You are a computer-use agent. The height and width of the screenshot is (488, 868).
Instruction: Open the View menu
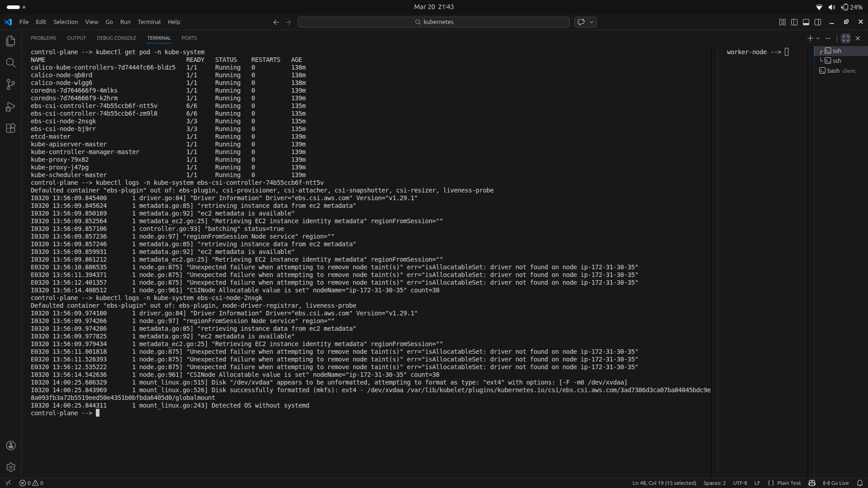pos(91,22)
